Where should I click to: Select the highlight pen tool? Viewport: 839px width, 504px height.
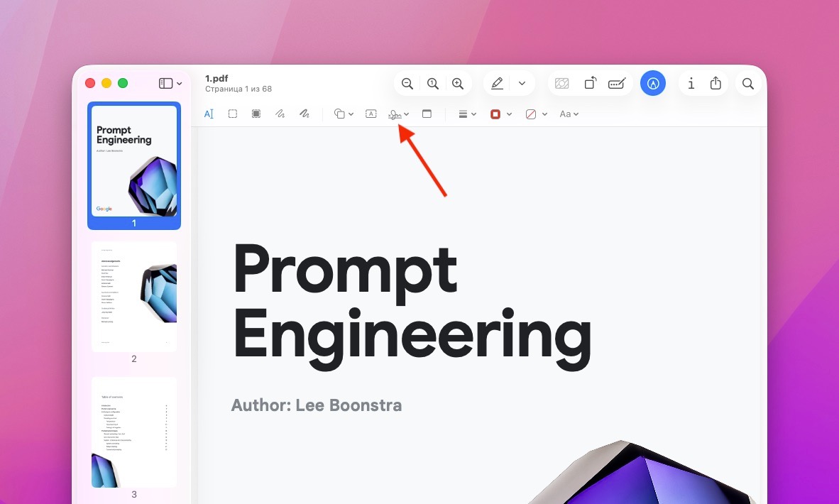coord(497,84)
